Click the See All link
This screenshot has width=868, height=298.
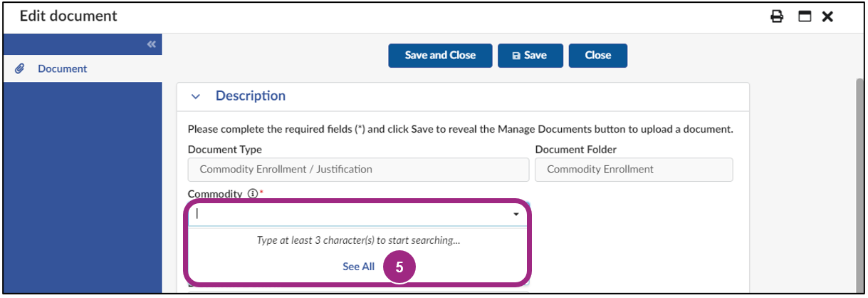coord(358,267)
